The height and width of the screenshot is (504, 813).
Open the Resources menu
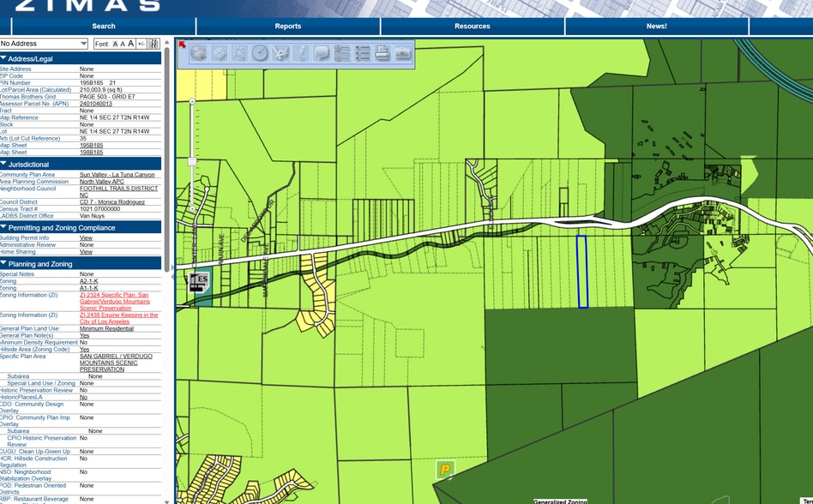pyautogui.click(x=472, y=26)
